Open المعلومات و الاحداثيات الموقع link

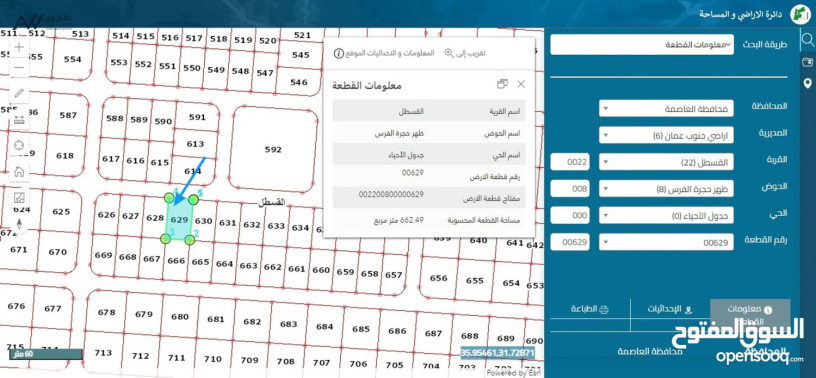point(390,53)
